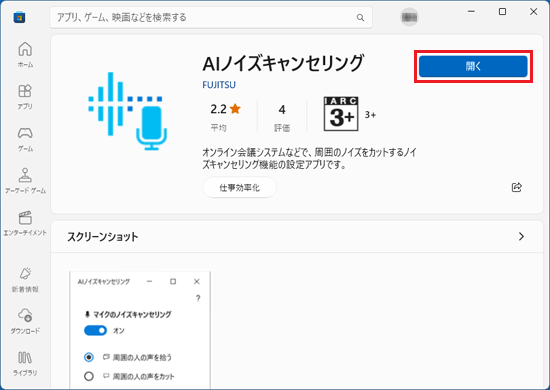
Task: Click the orange rating star
Action: tap(235, 109)
